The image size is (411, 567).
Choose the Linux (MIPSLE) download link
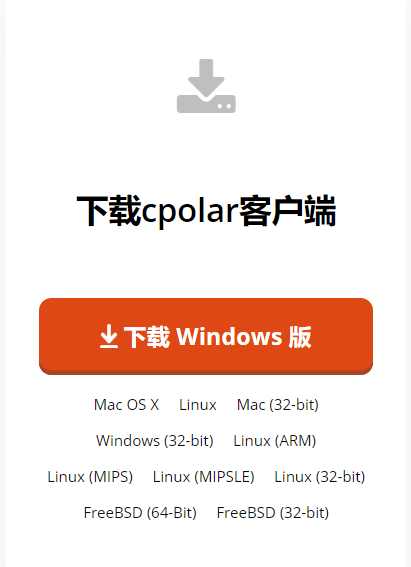point(204,477)
